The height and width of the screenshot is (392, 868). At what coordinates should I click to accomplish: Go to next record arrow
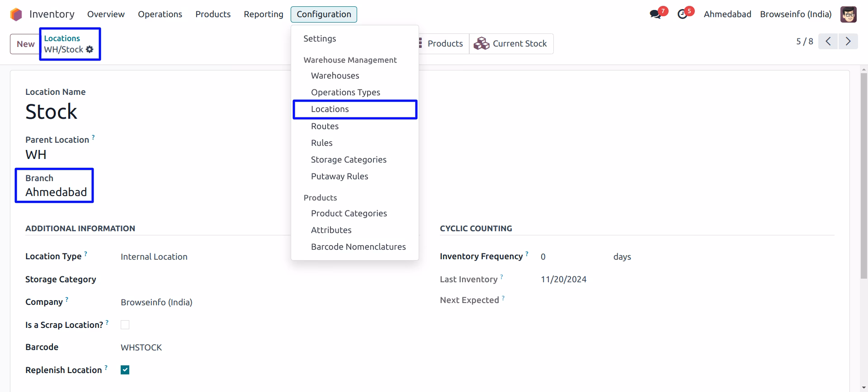click(x=848, y=42)
